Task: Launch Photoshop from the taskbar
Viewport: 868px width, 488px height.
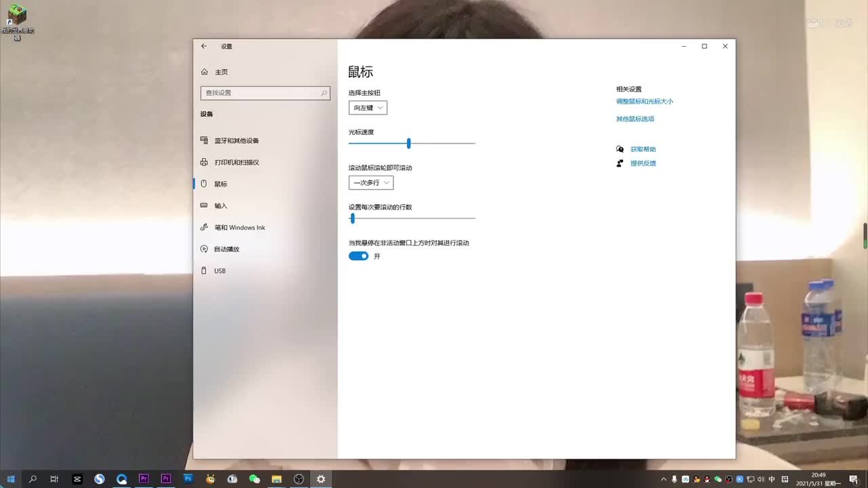Action: point(188,479)
